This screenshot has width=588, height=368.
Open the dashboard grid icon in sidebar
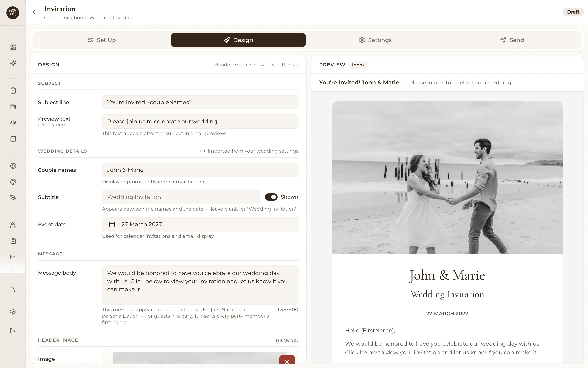[13, 47]
